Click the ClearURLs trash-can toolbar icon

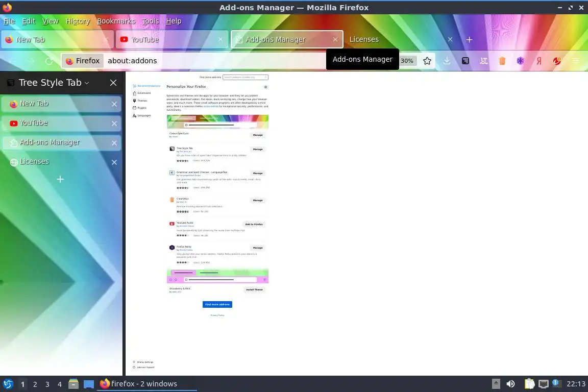pos(502,61)
